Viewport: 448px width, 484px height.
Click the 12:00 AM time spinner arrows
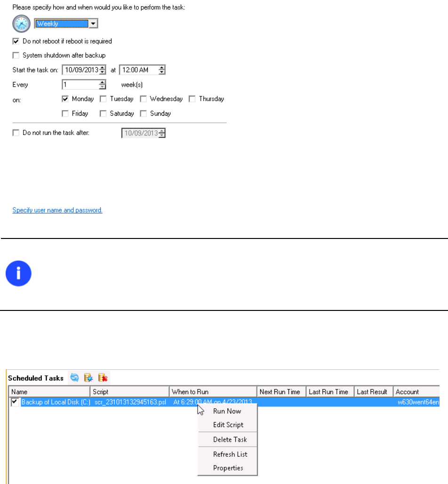[162, 70]
